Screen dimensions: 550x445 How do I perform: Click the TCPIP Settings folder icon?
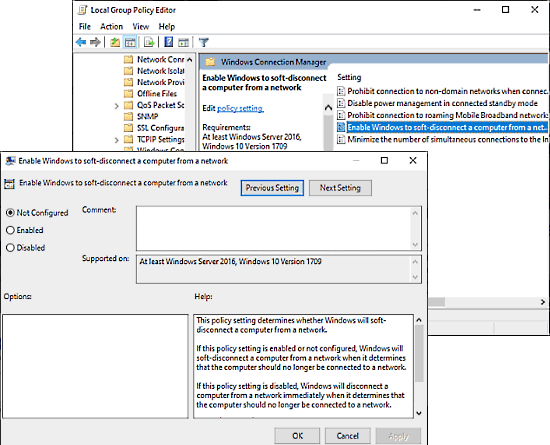129,140
